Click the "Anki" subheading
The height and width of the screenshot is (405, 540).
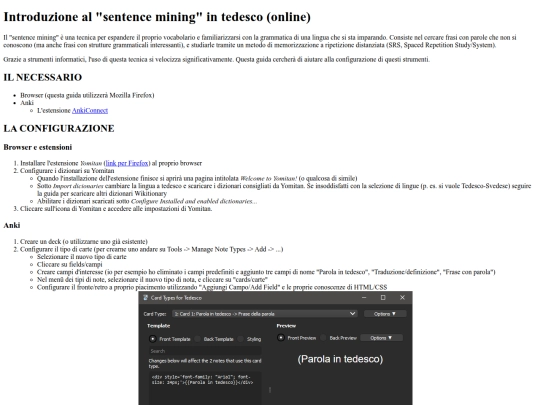point(12,225)
